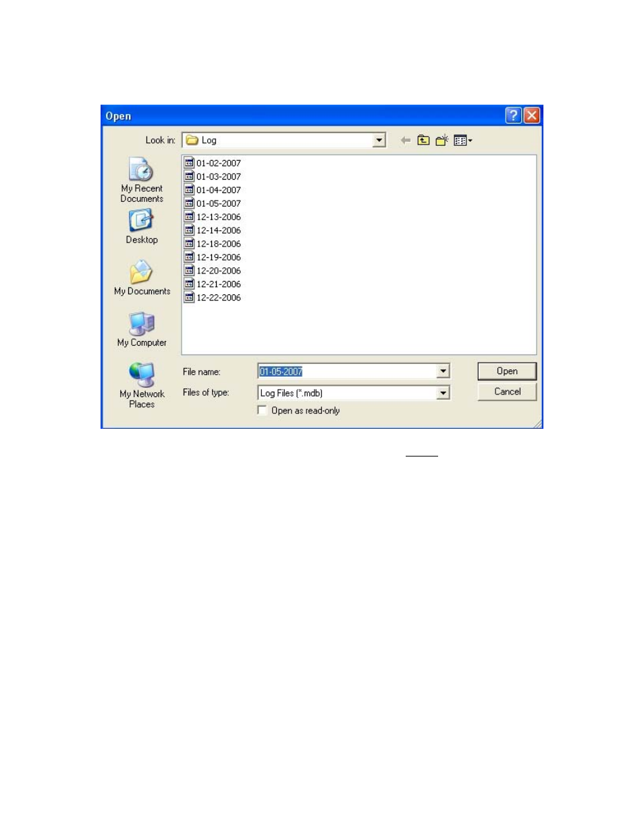The height and width of the screenshot is (834, 644).
Task: Select file icon for 01-02-2007
Action: pos(190,163)
